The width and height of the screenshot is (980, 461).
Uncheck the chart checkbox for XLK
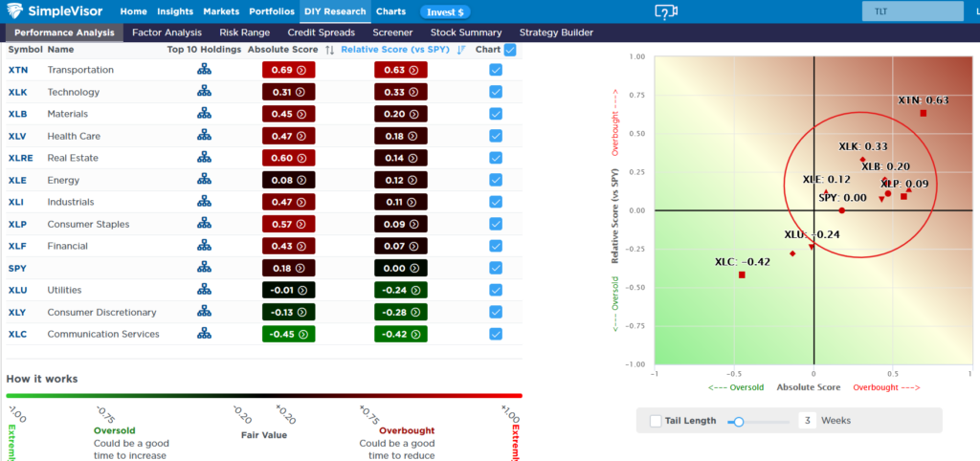pos(496,92)
